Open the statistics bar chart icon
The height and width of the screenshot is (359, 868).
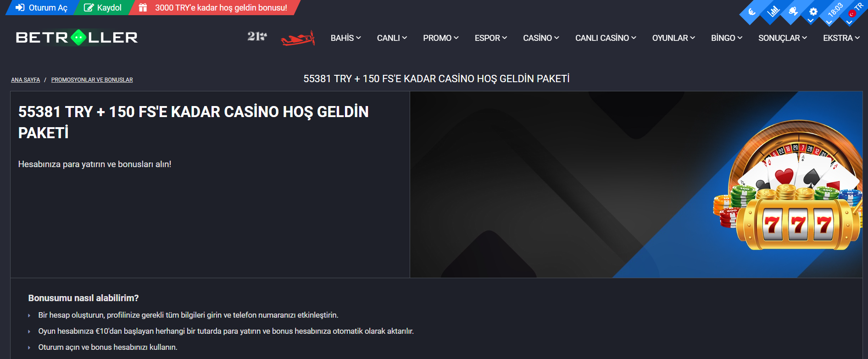pyautogui.click(x=773, y=11)
